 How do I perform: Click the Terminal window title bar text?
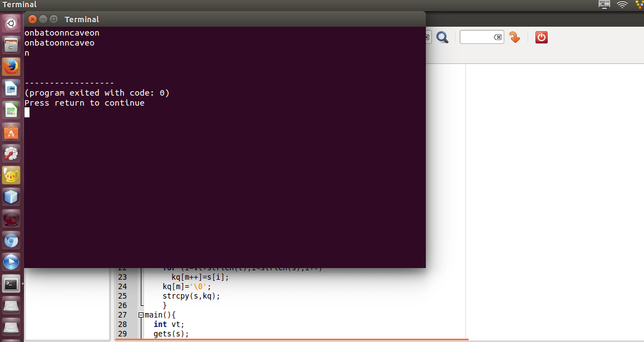[x=82, y=19]
